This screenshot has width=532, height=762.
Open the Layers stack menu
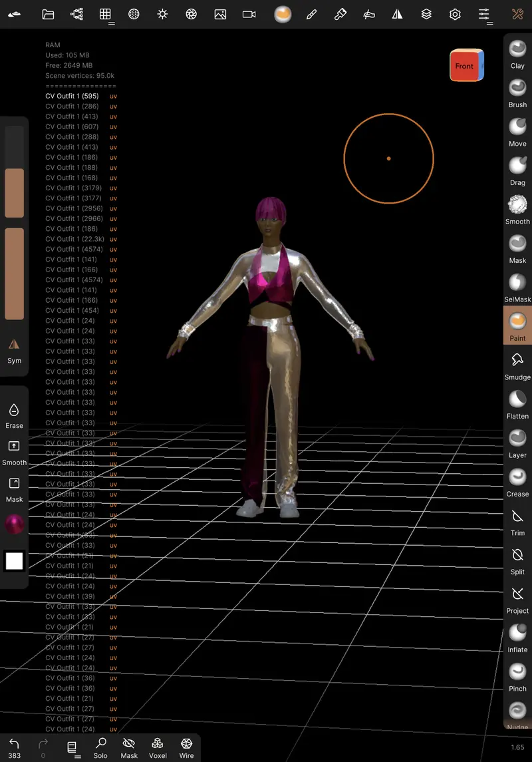click(x=426, y=14)
